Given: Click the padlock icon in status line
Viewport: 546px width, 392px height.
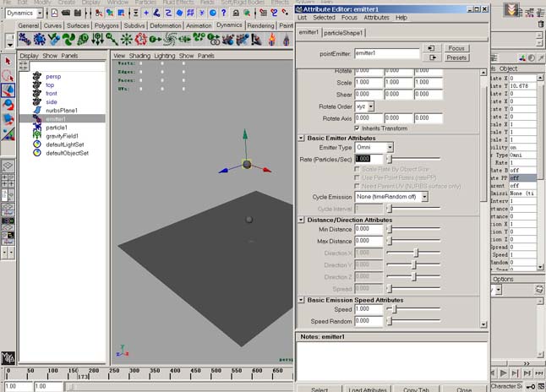Looking at the screenshot, I should tap(236, 14).
